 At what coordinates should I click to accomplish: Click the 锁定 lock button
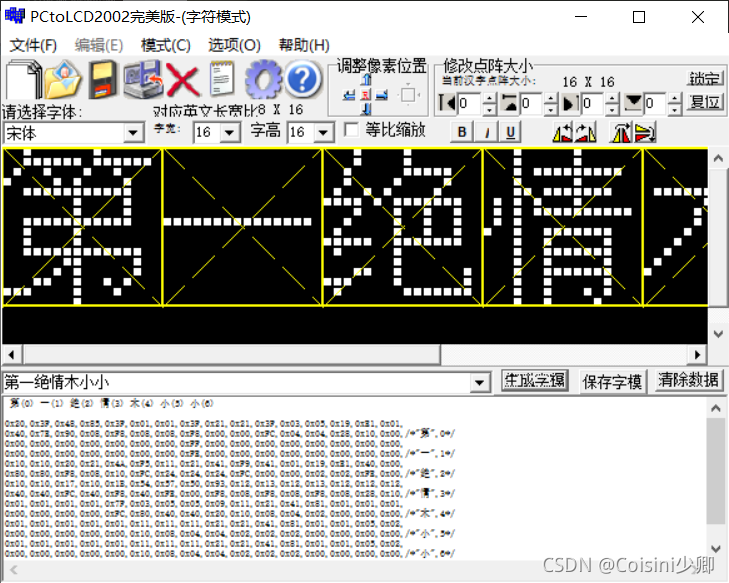(705, 79)
